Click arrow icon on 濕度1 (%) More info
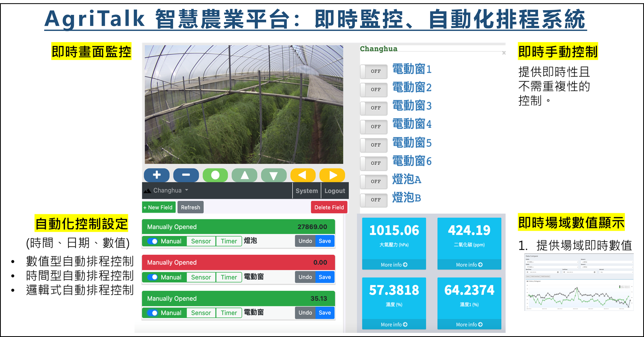Image resolution: width=644 pixels, height=337 pixels. pos(480,324)
